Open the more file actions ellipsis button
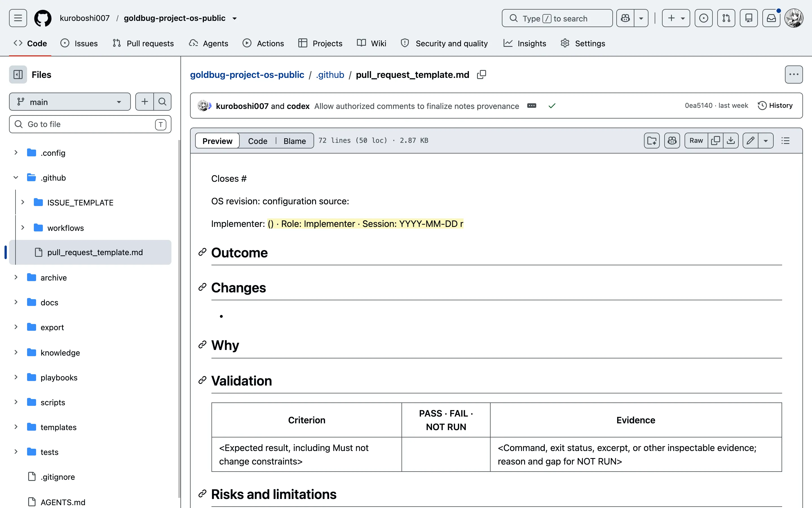This screenshot has height=508, width=812. [x=794, y=75]
